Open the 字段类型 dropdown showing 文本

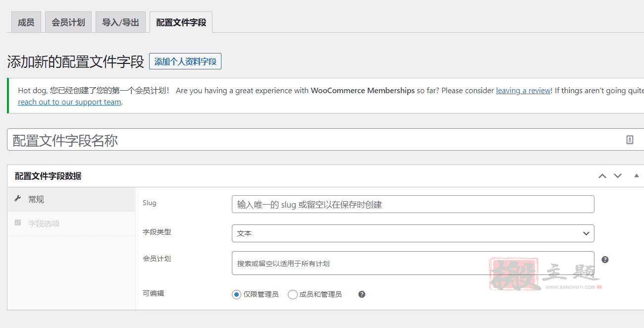(x=413, y=233)
